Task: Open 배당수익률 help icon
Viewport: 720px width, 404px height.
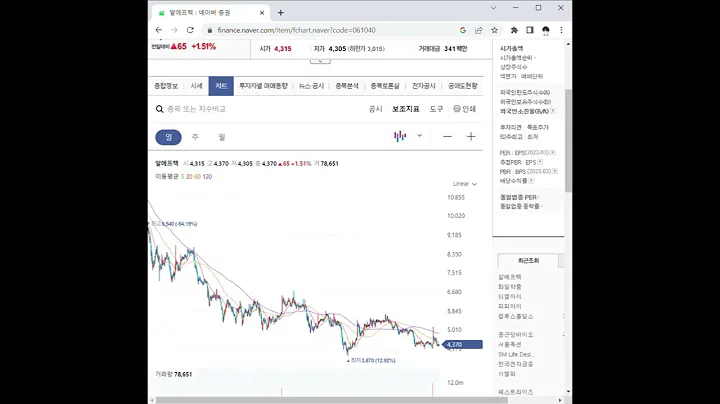Action: pyautogui.click(x=531, y=181)
